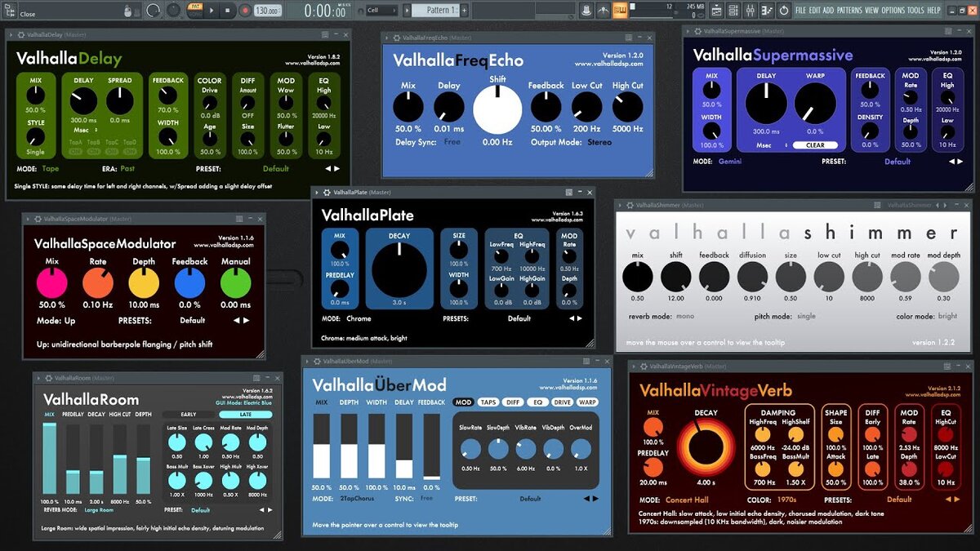This screenshot has width=980, height=551.
Task: Open the PATTERNS menu
Action: [x=849, y=10]
